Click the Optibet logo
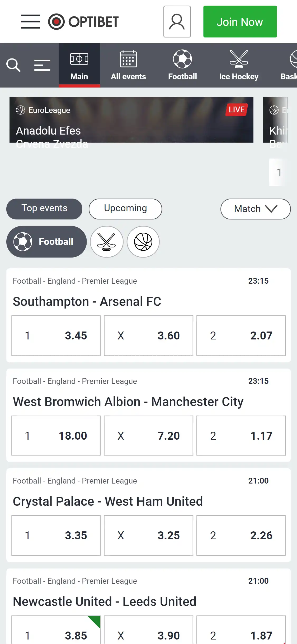The image size is (297, 644). tap(83, 22)
